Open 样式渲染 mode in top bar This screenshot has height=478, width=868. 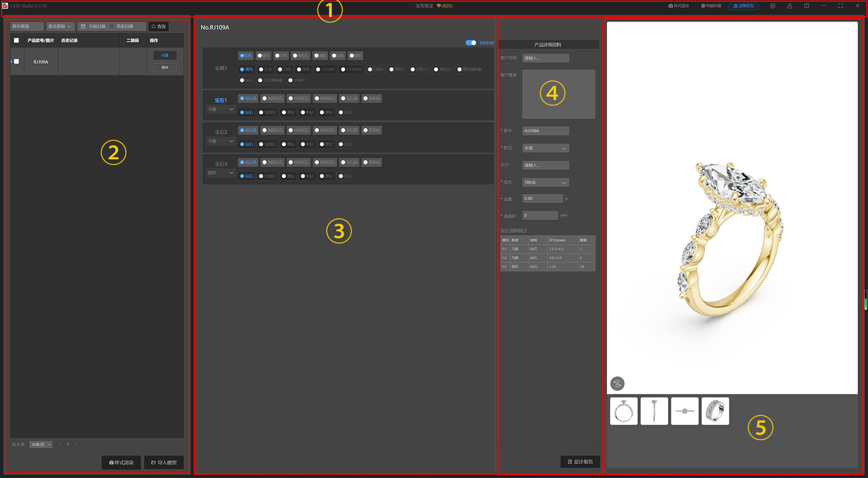coord(679,6)
